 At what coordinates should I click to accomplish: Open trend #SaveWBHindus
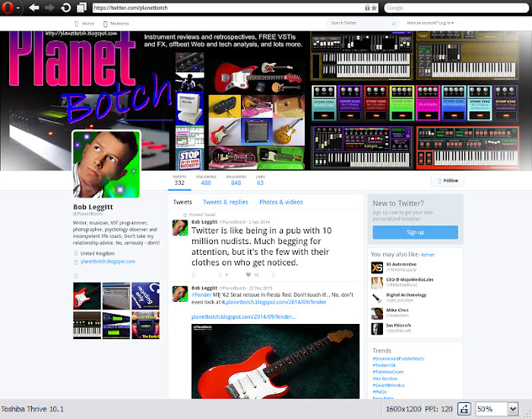click(388, 386)
